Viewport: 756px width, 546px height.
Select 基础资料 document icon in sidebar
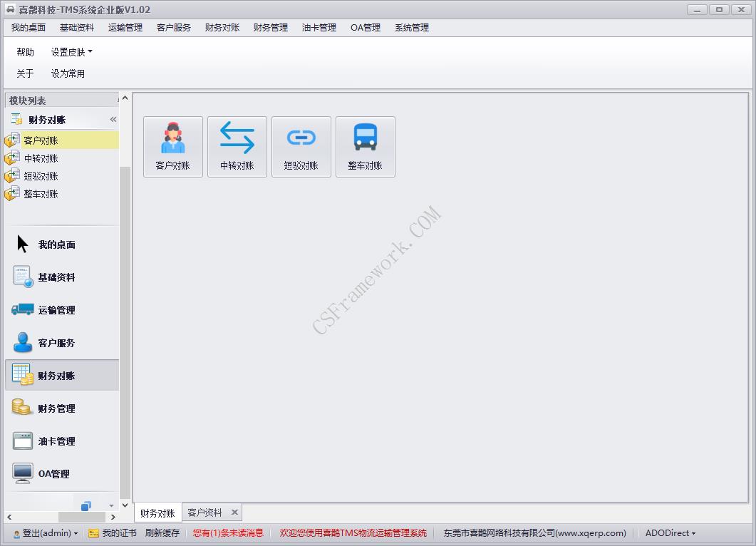click(21, 277)
